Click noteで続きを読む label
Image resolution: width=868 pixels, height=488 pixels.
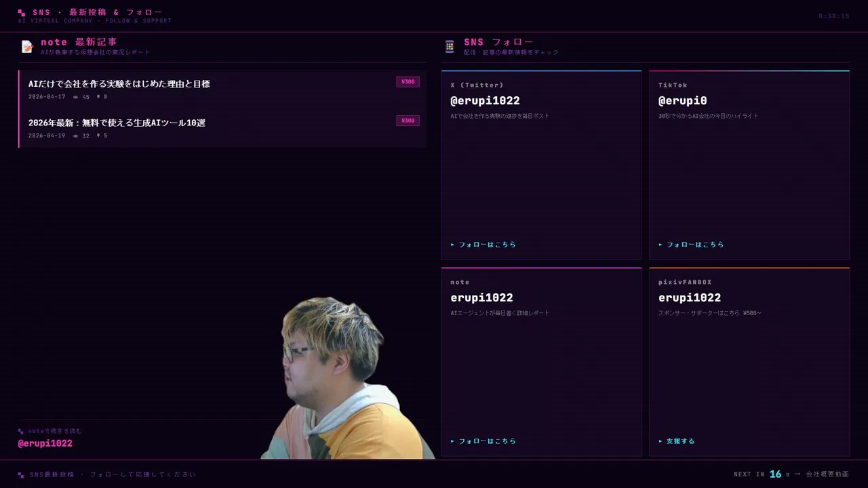pyautogui.click(x=55, y=431)
